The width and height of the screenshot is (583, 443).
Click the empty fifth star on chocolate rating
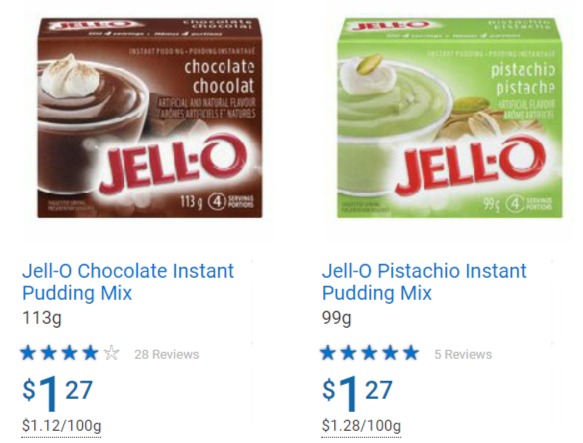coord(111,353)
